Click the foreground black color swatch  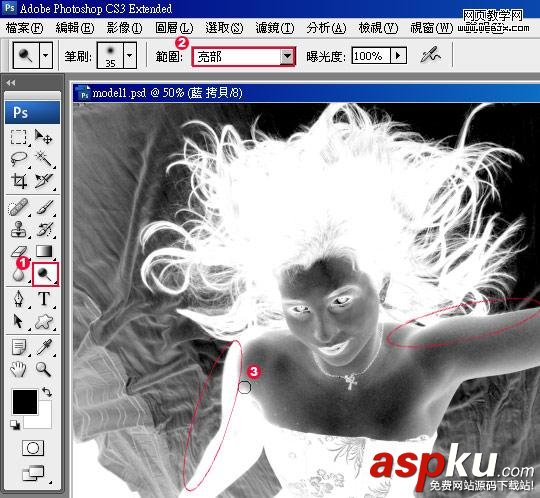pos(25,402)
